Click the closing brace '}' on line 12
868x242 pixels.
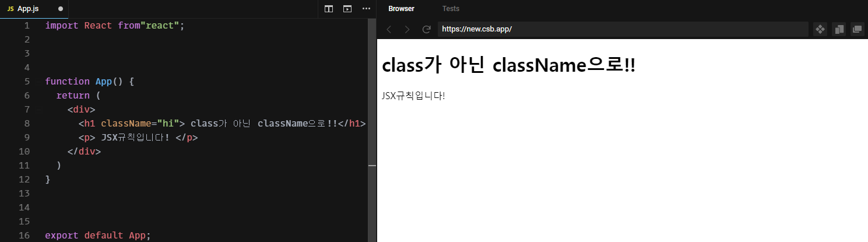coord(48,180)
